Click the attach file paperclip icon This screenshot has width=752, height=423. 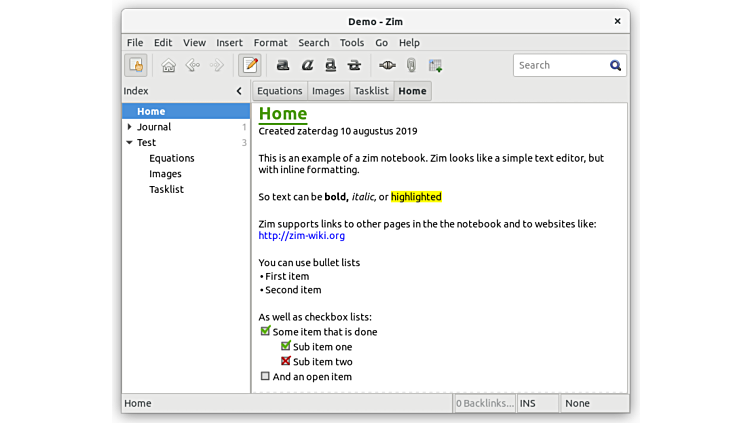click(411, 66)
